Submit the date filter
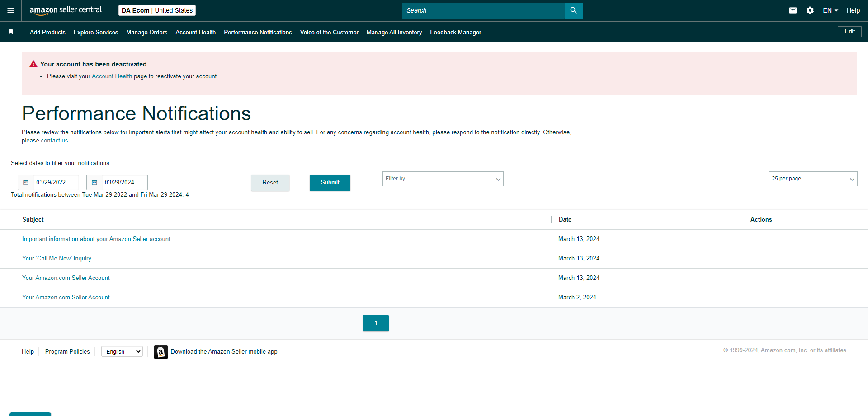Viewport: 868px width, 416px height. (330, 183)
